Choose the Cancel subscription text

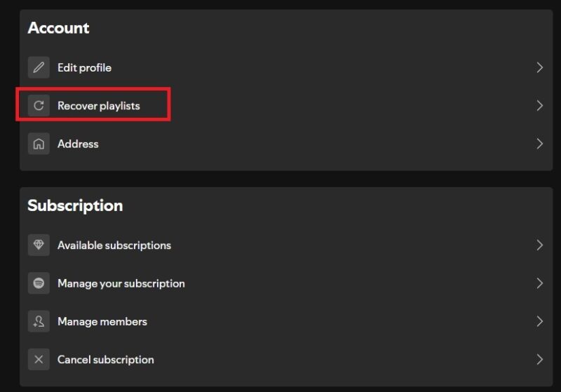coord(106,360)
